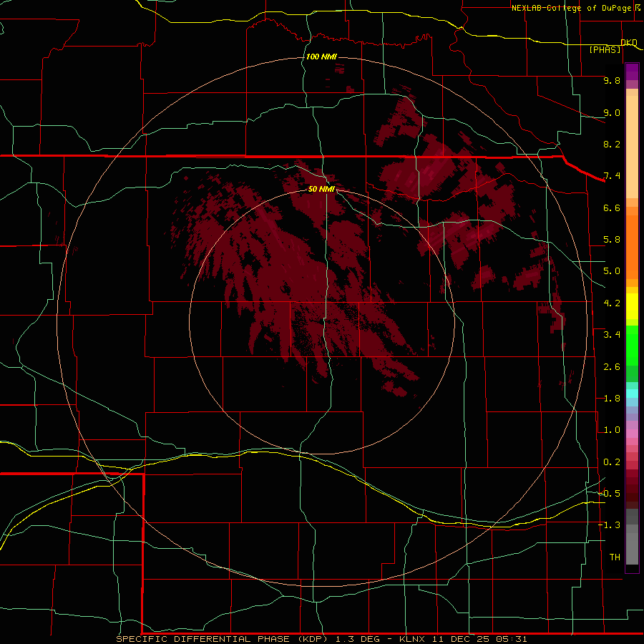This screenshot has width=644, height=644.
Task: Click the -0.5 value on the color scale
Action: pos(609,494)
